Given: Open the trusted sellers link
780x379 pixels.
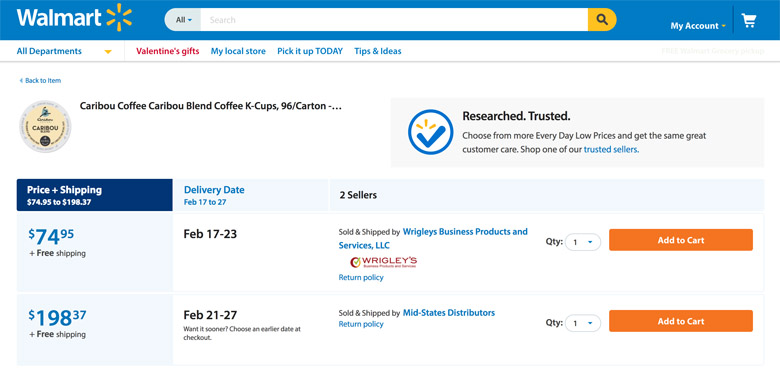Looking at the screenshot, I should (x=611, y=149).
